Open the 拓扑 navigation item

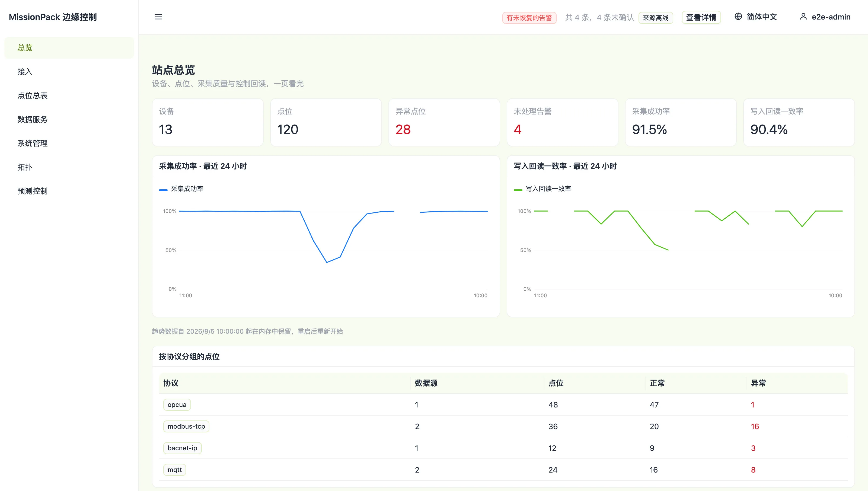coord(69,167)
